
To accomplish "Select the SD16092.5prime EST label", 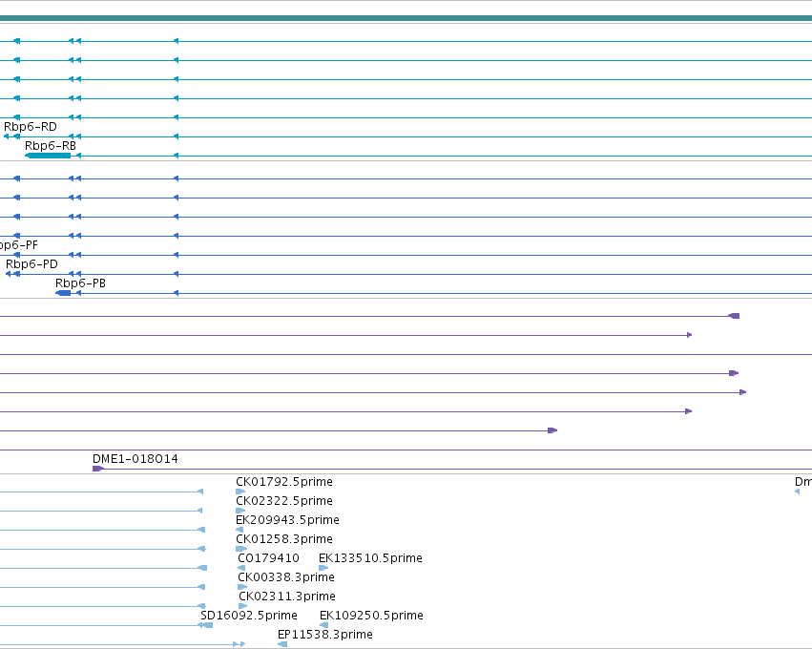I will [x=249, y=616].
